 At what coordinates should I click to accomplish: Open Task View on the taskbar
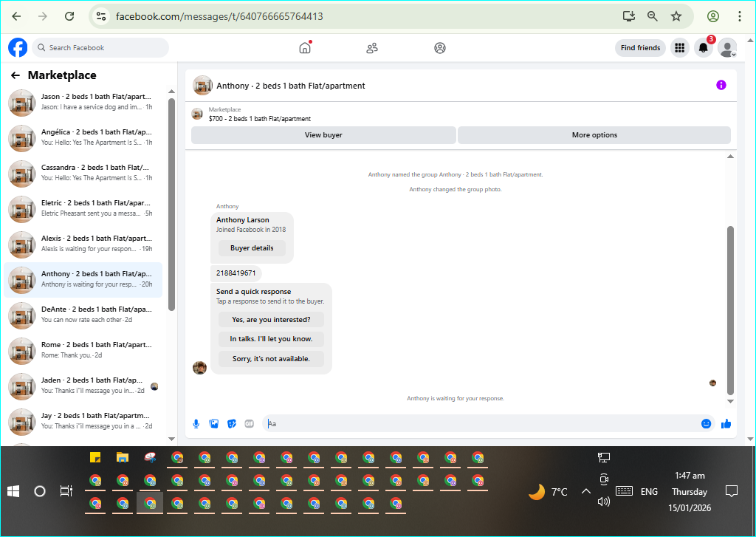point(66,492)
